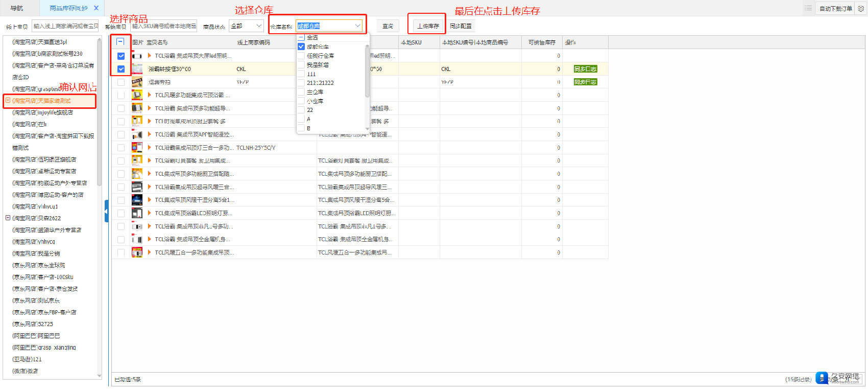
Task: Open the 同步配置 button
Action: pos(461,26)
